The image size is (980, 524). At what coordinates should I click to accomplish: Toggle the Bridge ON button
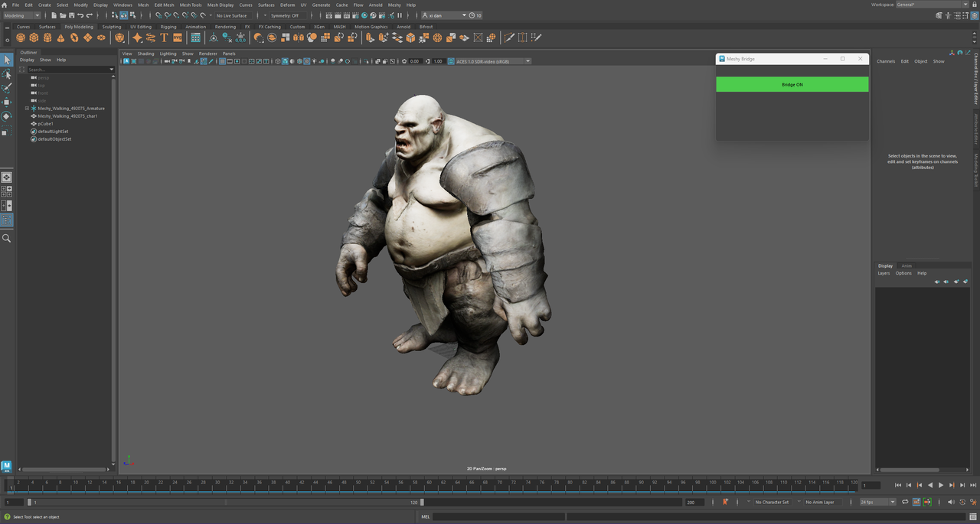[792, 84]
